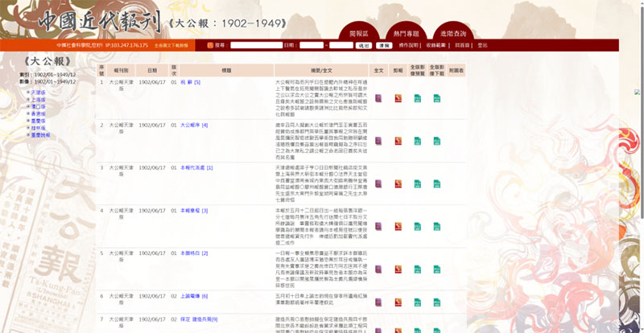The image size is (644, 333).
Task: Open 收錄範圍 in the top bar
Action: tap(436, 46)
